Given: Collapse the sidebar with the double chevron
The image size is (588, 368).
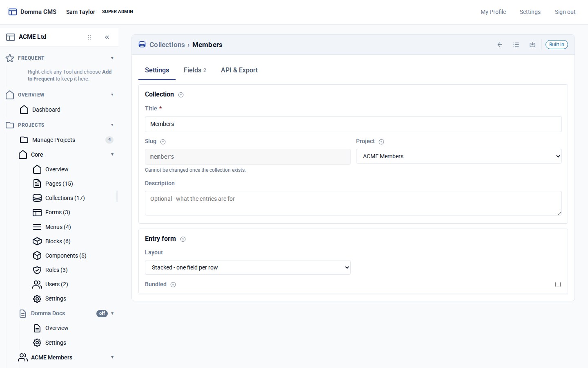Looking at the screenshot, I should (107, 37).
